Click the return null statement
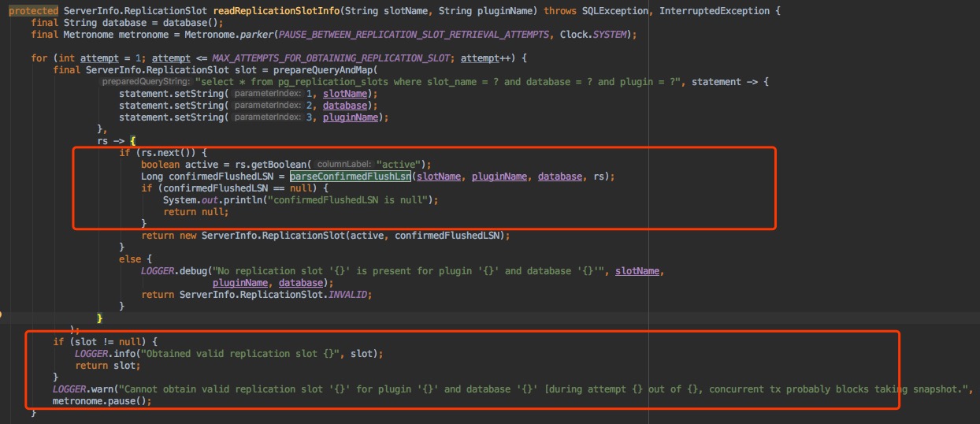 196,212
